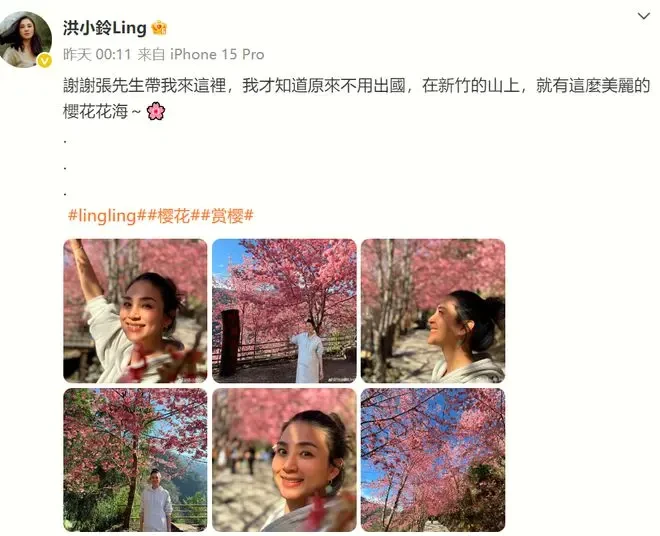The width and height of the screenshot is (660, 536).
Task: Open photo of woman standing by fence
Action: (x=284, y=311)
